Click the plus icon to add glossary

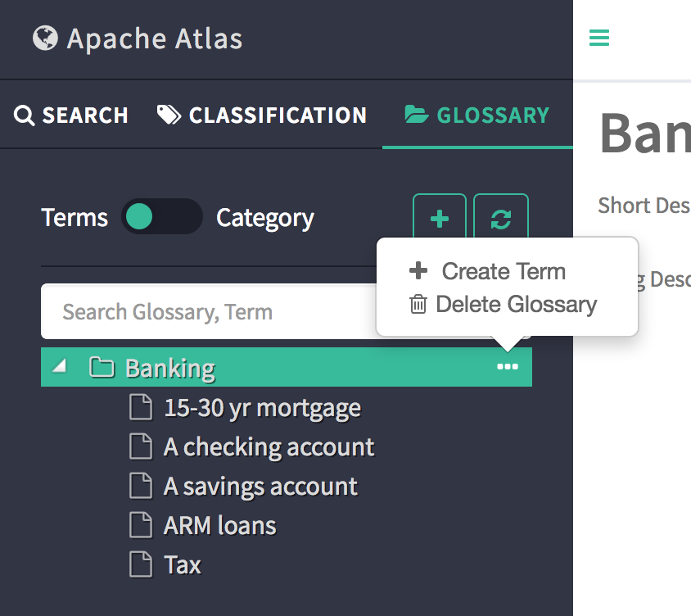coord(440,220)
